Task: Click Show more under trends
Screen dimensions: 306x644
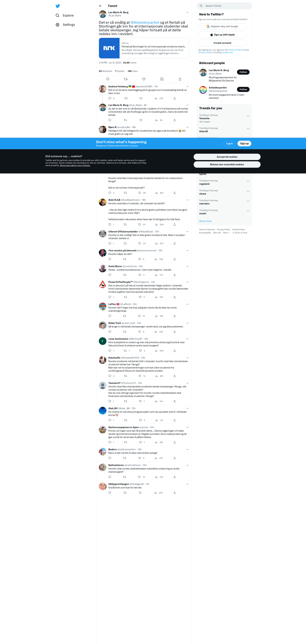Action: 205,221
